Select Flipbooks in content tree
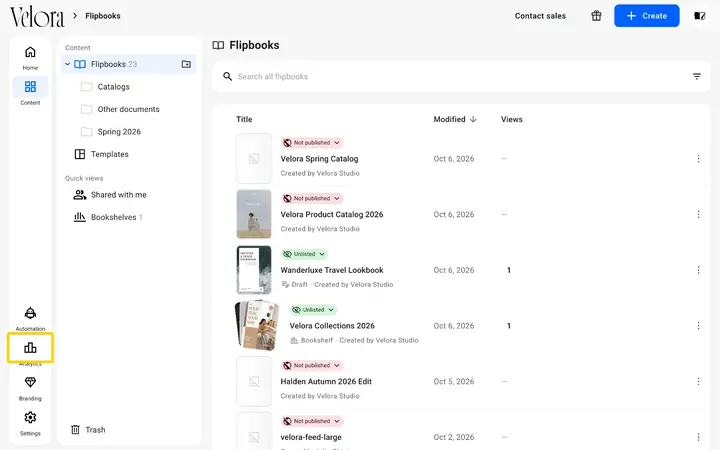Viewport: 720px width, 450px height. [129, 64]
